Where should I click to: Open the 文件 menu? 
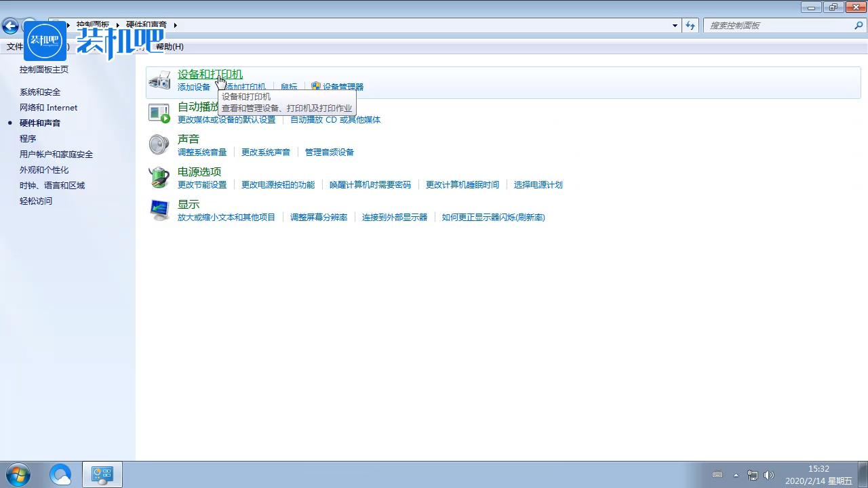pyautogui.click(x=15, y=46)
